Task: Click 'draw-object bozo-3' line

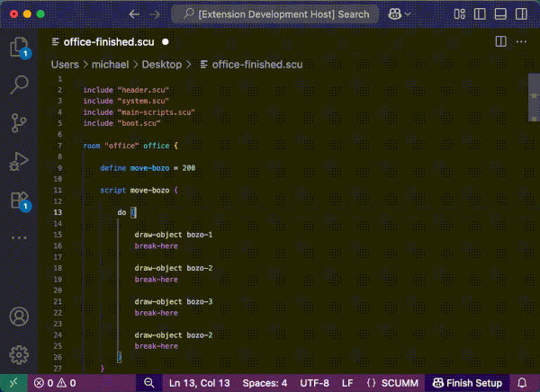Action: [174, 301]
